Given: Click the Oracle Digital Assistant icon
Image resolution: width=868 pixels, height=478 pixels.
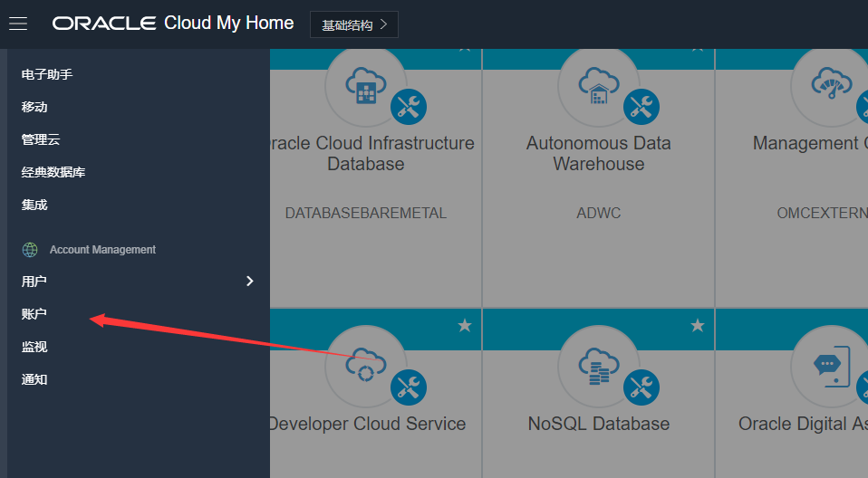Looking at the screenshot, I should [x=826, y=365].
